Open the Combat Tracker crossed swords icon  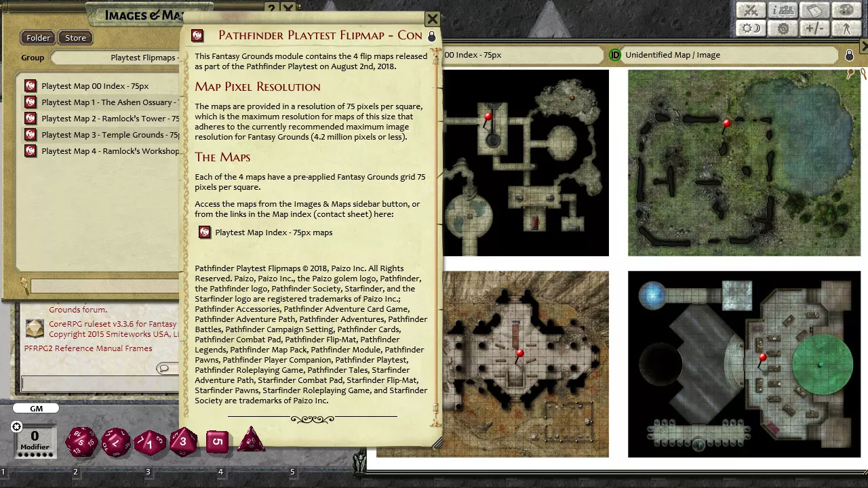(x=751, y=11)
